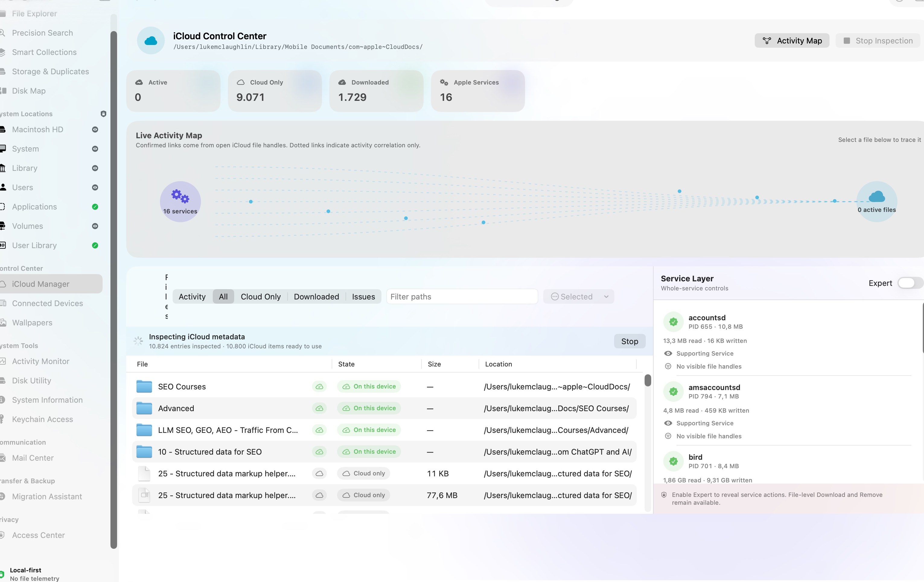Click the Advanced folder icon

pos(144,408)
